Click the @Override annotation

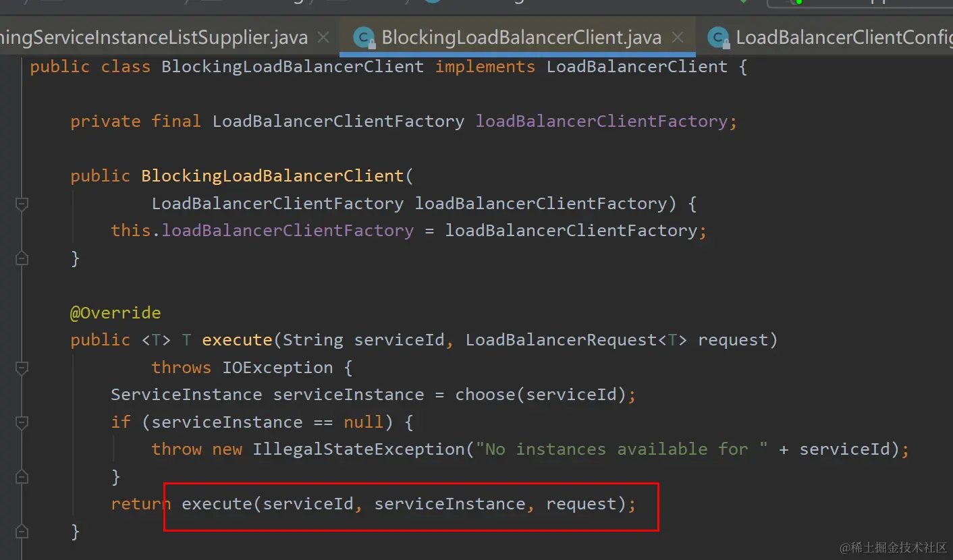point(115,313)
